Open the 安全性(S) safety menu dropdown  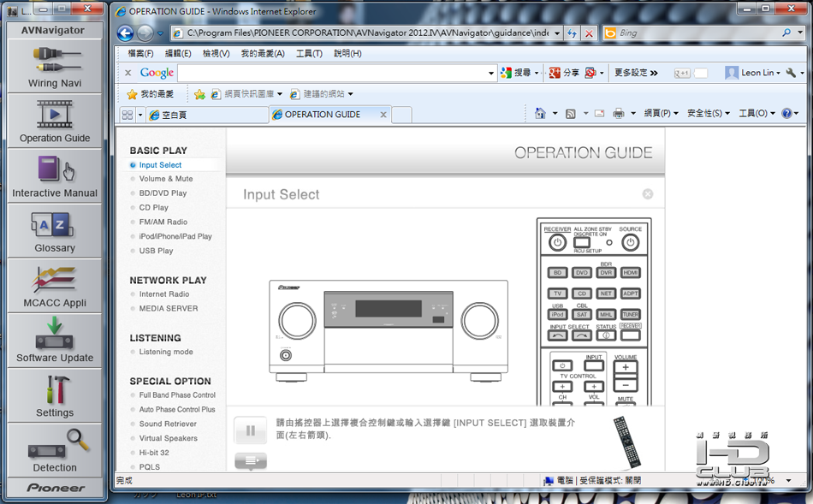709,113
